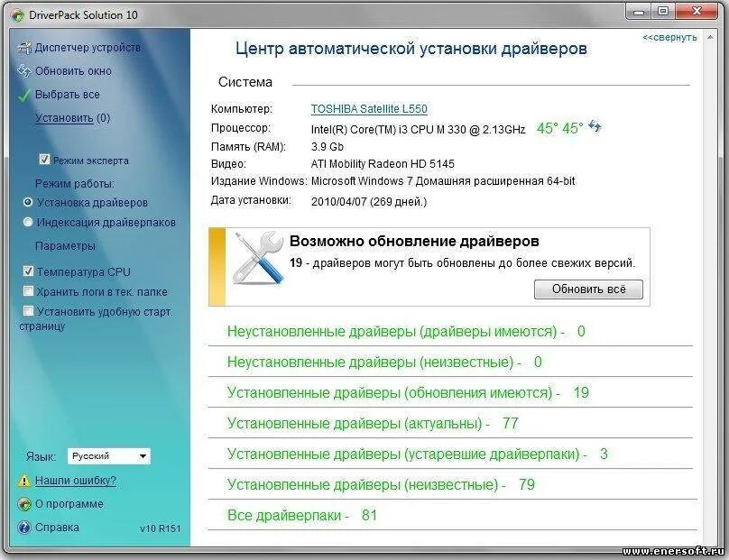Screen dimensions: 729x560
Task: Open the Язык dropdown showing Русский
Action: [x=109, y=456]
